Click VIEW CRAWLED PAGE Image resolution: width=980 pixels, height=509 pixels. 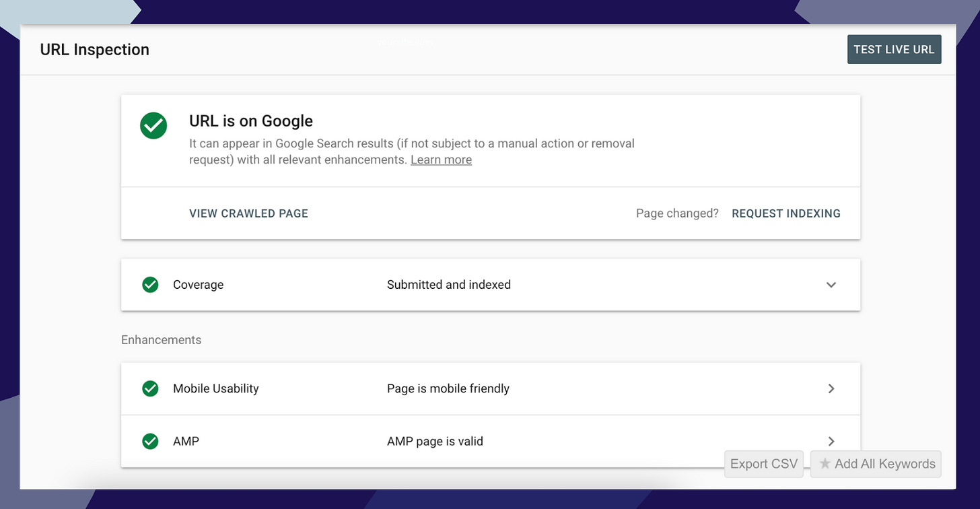click(x=248, y=213)
